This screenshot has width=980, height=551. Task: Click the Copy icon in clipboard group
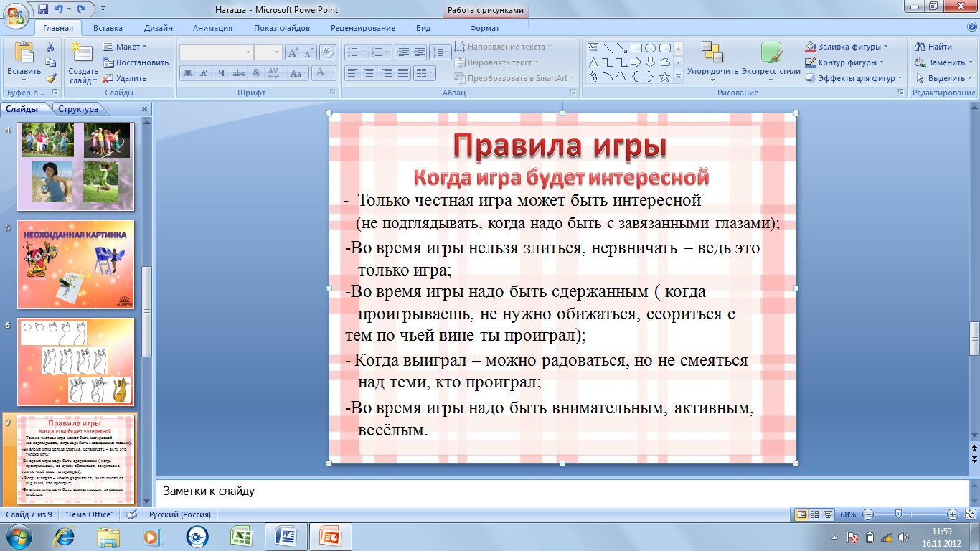(x=51, y=62)
